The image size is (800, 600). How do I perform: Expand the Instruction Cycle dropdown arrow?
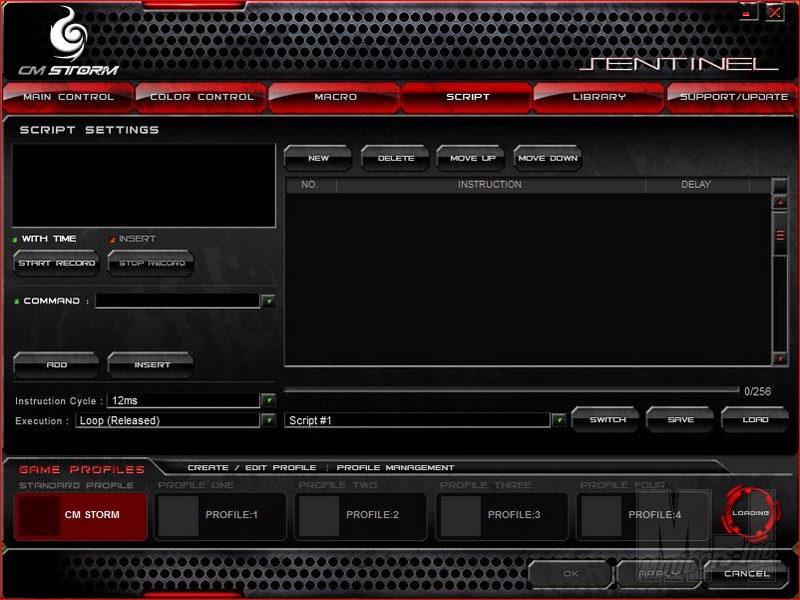coord(268,401)
